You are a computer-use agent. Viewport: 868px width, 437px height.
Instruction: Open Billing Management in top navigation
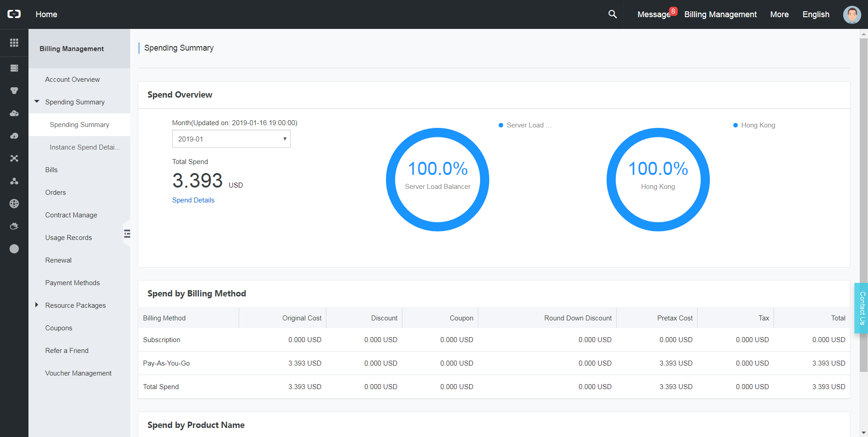coord(720,14)
